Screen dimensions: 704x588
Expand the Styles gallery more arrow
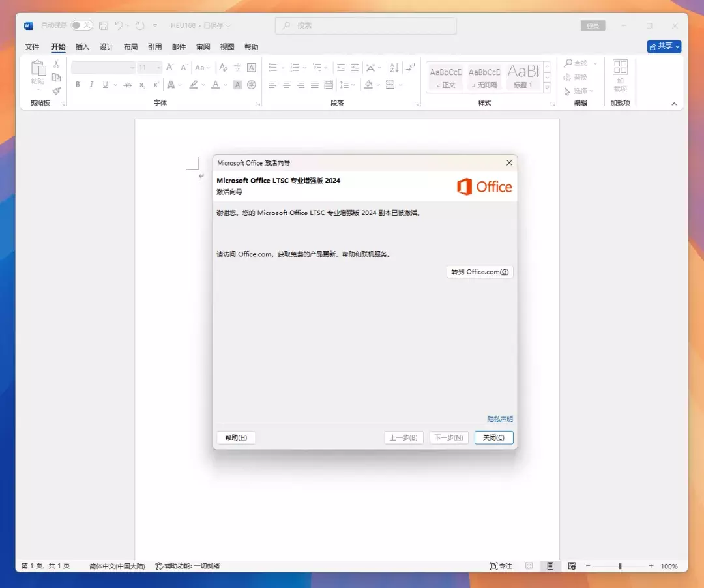(x=548, y=89)
